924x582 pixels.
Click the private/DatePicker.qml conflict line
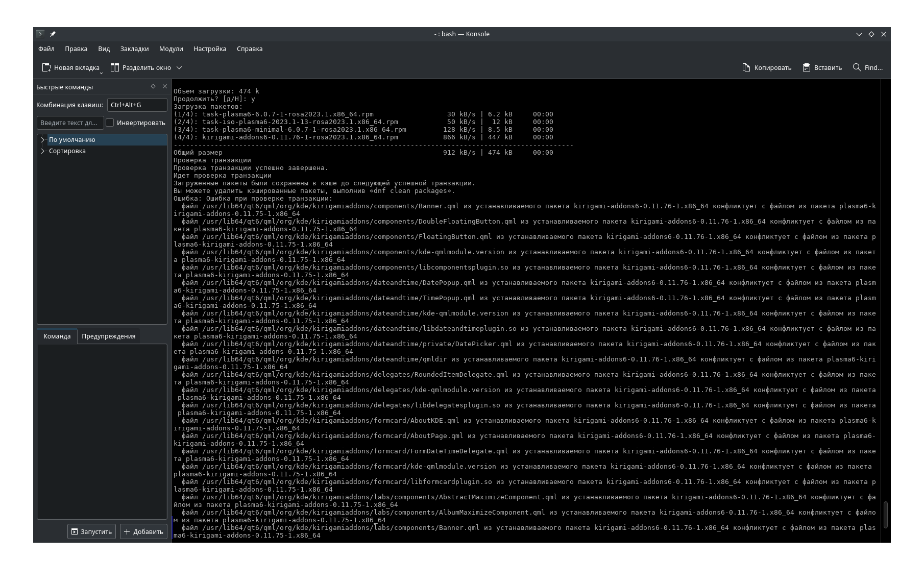(525, 348)
